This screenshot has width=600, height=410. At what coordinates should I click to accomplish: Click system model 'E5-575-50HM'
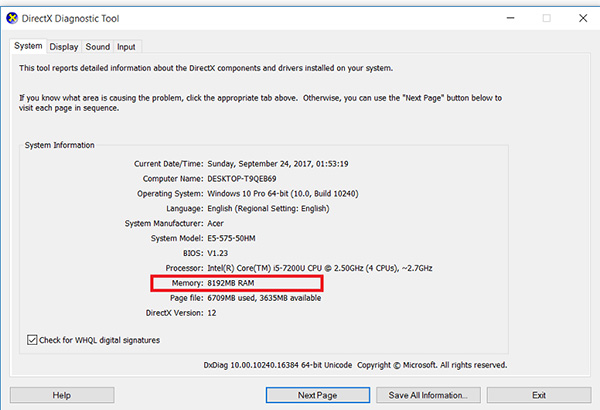point(231,238)
